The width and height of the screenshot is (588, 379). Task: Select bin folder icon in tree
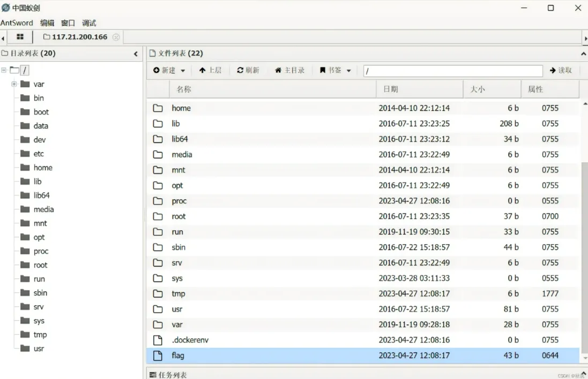[25, 98]
